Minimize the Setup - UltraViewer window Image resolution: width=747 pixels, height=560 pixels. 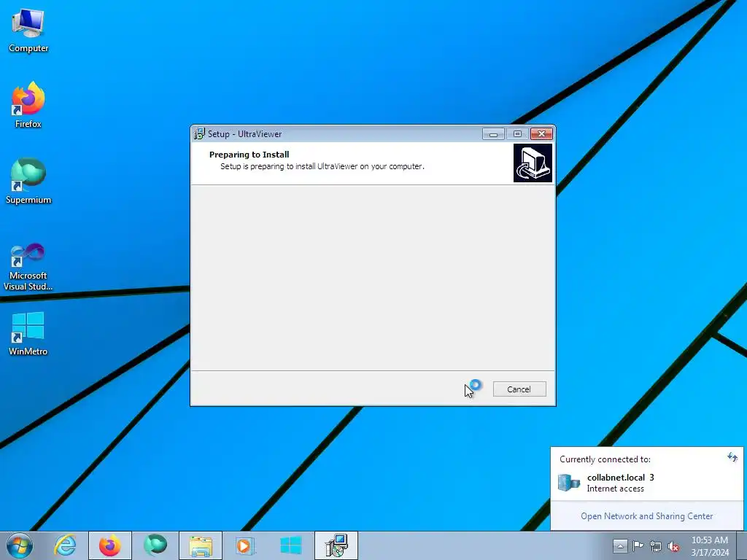coord(493,134)
